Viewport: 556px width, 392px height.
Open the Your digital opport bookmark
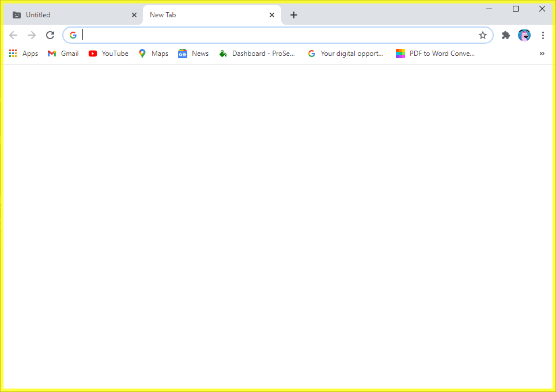click(346, 53)
